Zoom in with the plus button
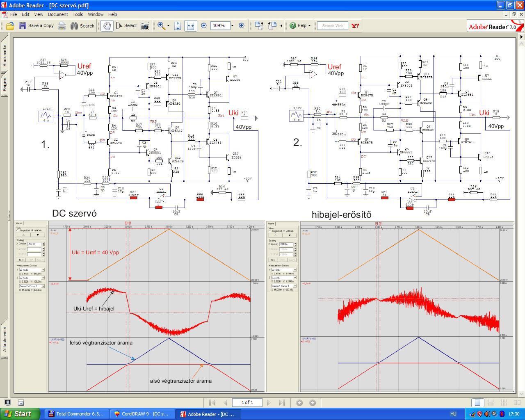This screenshot has width=525, height=420. [242, 25]
